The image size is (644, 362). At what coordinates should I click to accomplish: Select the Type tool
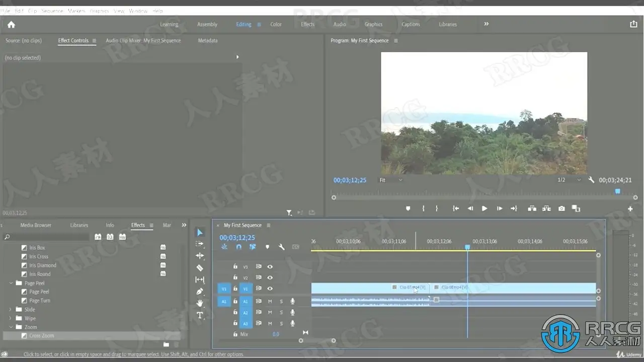click(x=200, y=315)
